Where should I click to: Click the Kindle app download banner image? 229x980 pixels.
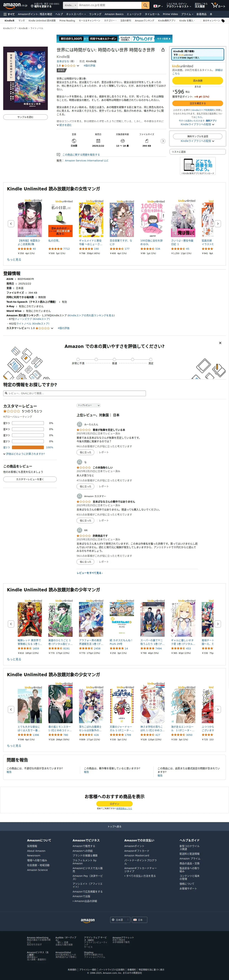pos(198,166)
